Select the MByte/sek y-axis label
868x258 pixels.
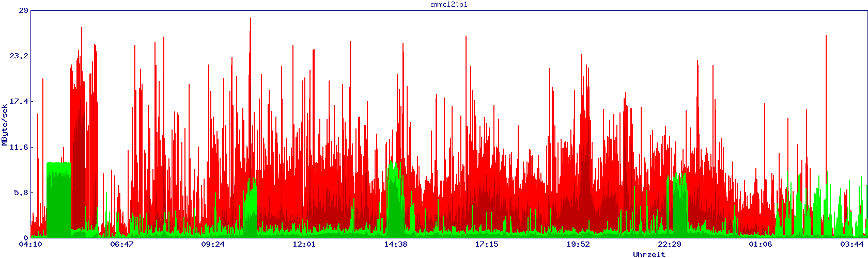(5, 124)
